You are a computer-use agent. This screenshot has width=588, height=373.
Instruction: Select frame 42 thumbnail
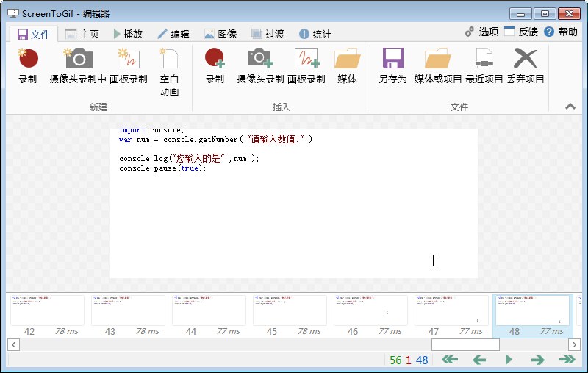point(47,316)
